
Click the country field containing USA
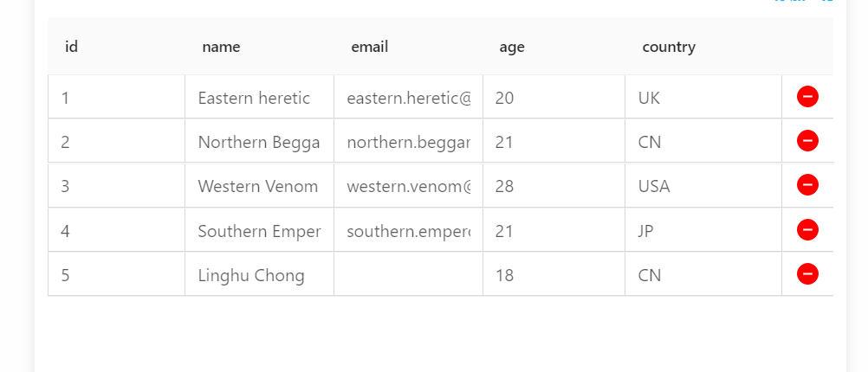[x=703, y=186]
